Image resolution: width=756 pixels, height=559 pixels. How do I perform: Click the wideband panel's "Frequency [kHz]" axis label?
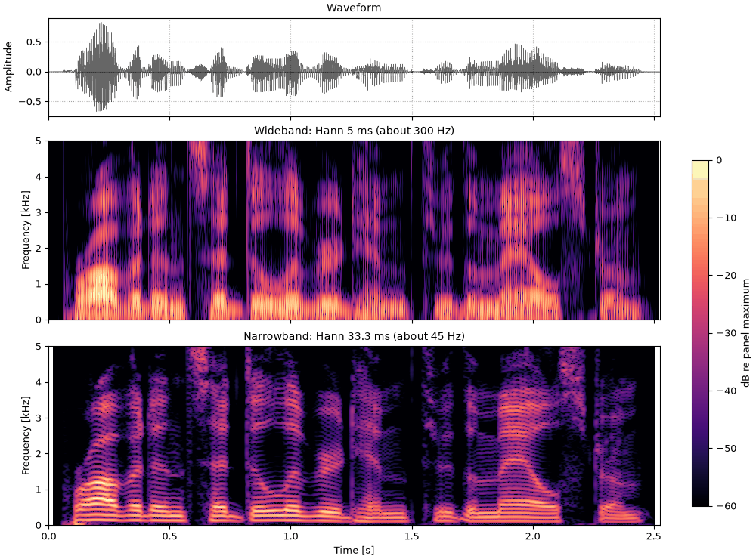(25, 230)
